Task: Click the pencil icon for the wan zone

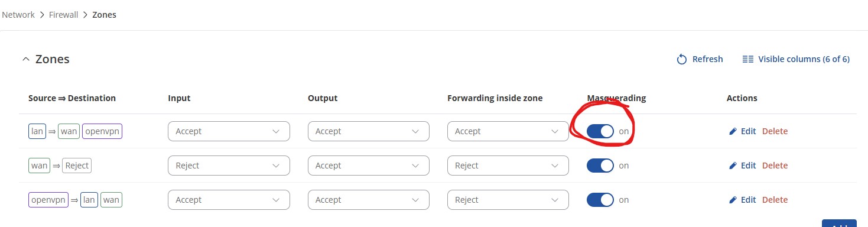Action: coord(733,166)
